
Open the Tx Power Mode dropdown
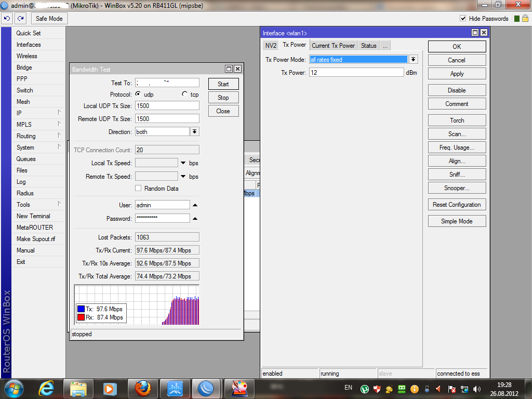413,59
